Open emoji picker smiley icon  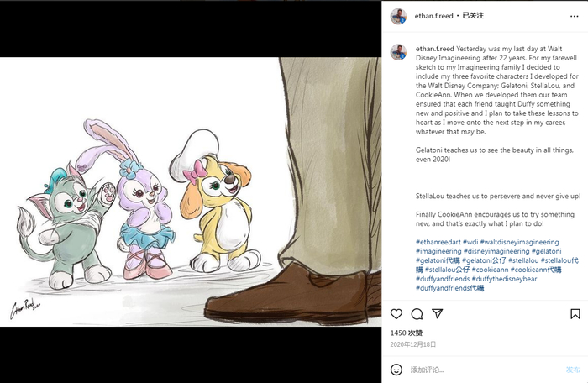396,370
